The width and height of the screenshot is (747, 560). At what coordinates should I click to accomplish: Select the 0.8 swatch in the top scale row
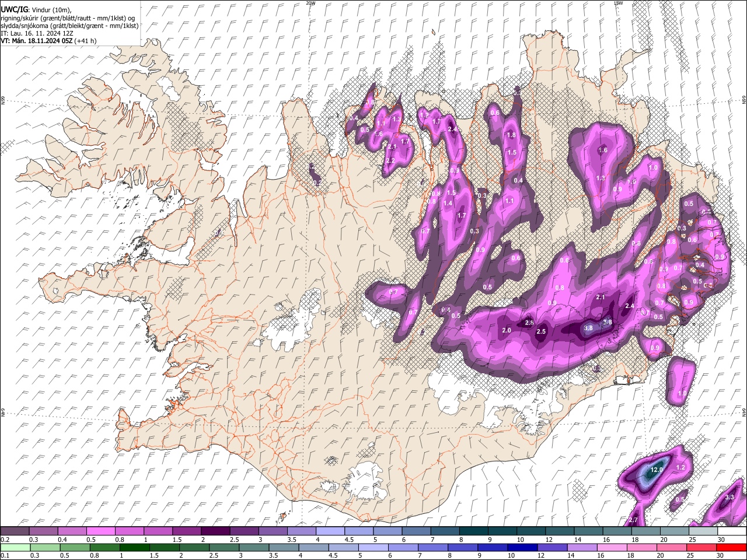(129, 531)
